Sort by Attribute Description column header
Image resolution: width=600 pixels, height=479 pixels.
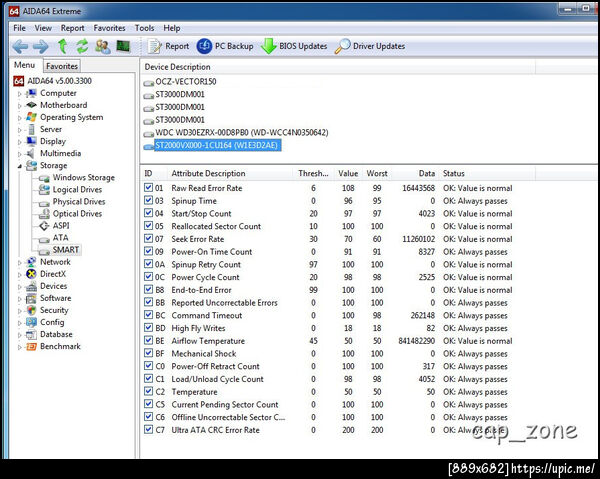point(208,173)
